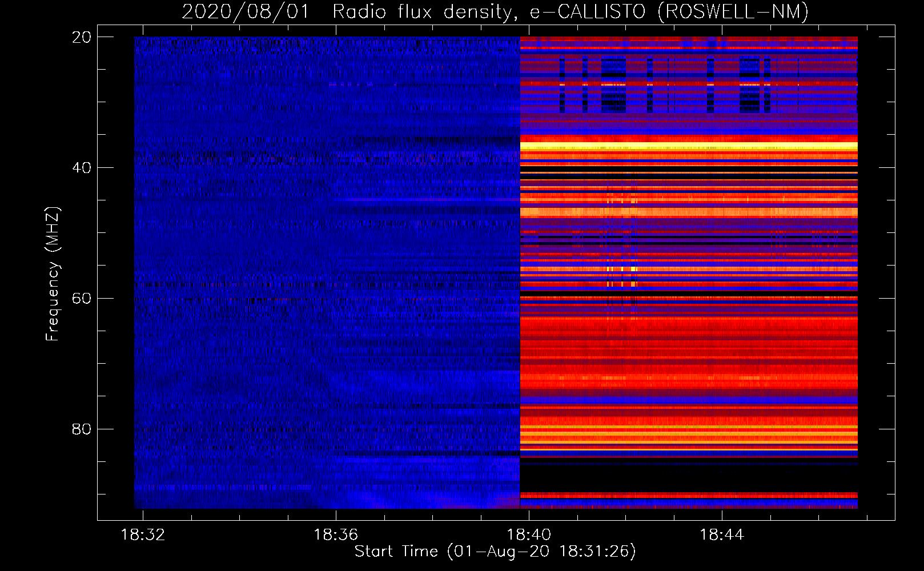
Task: Click the 18:36 time tick label
Action: tap(336, 534)
